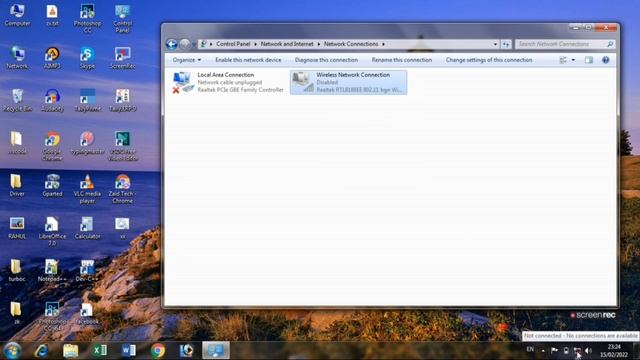Click Change settings of this connection
This screenshot has width=640, height=360.
coord(489,60)
